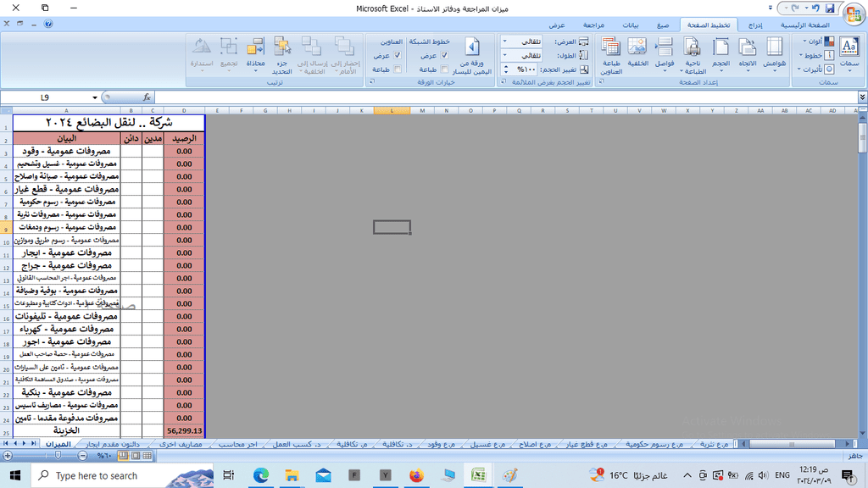
Task: Open the page Size (الحجم) menu
Action: 721,53
